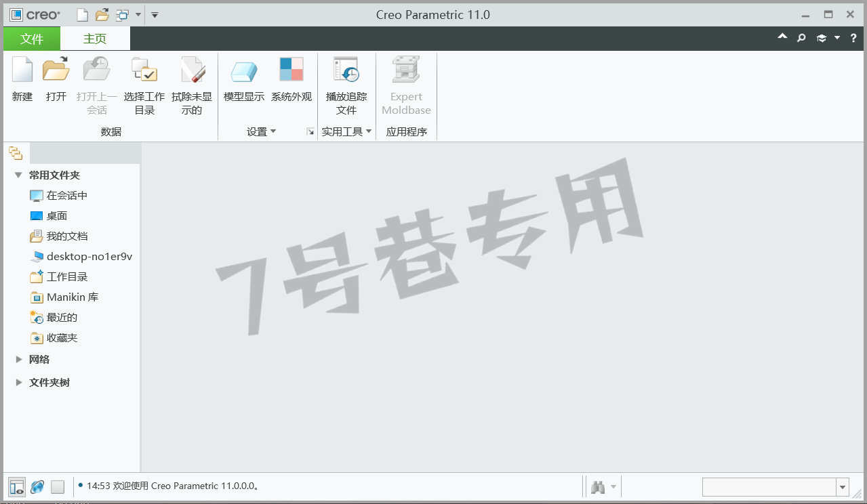867x504 pixels.
Task: Click the learning connector graduation cap icon
Action: click(822, 39)
